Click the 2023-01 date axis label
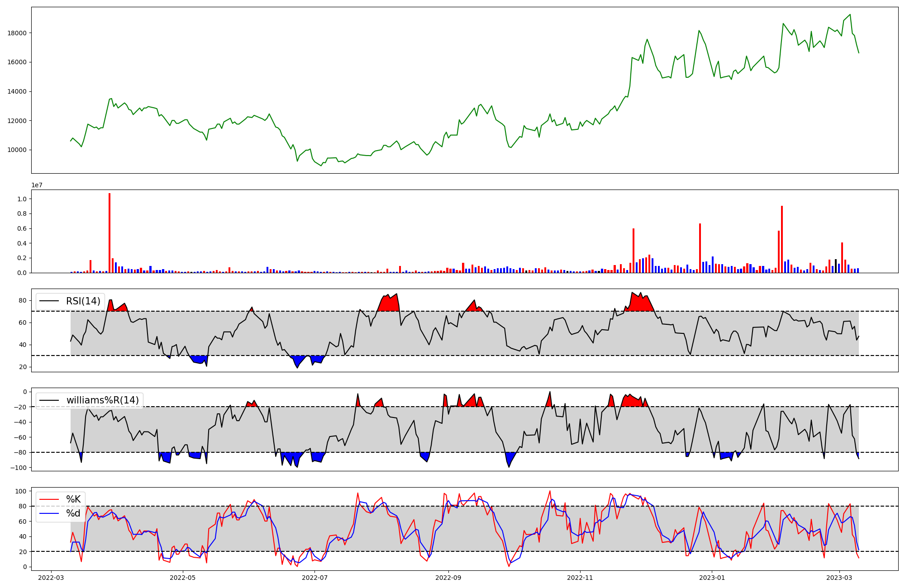This screenshot has width=905, height=588. (x=712, y=578)
